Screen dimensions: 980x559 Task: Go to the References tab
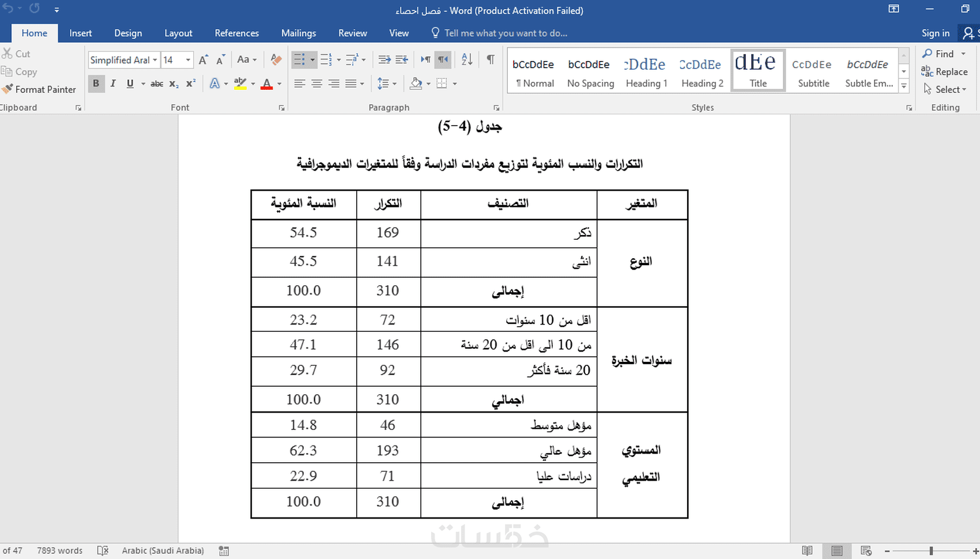pyautogui.click(x=237, y=33)
